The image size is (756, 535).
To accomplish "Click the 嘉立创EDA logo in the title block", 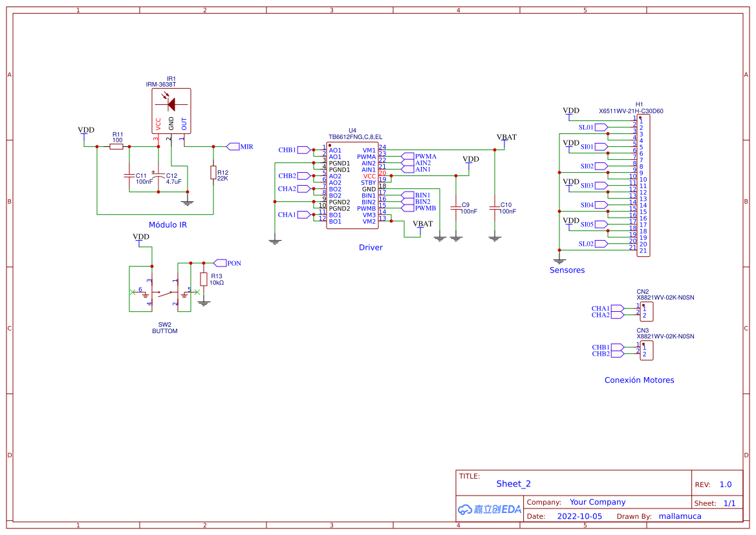I will click(x=489, y=509).
